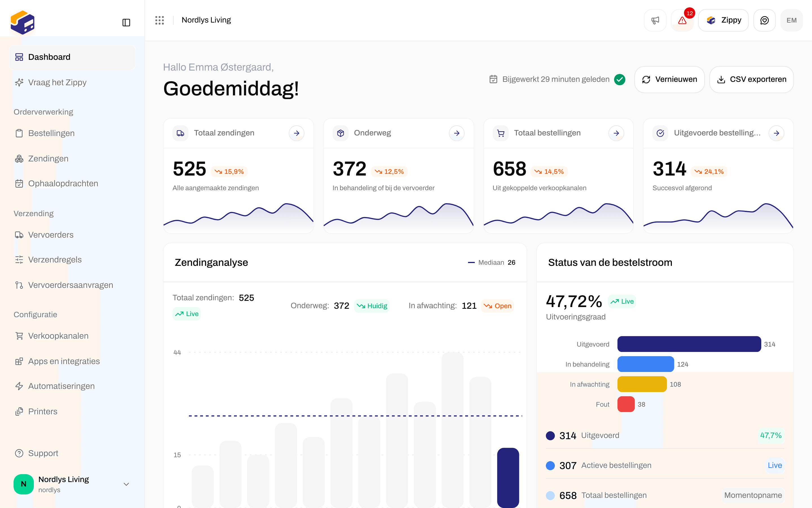Open Totaal bestellingen card arrow
The image size is (812, 508).
click(x=616, y=133)
